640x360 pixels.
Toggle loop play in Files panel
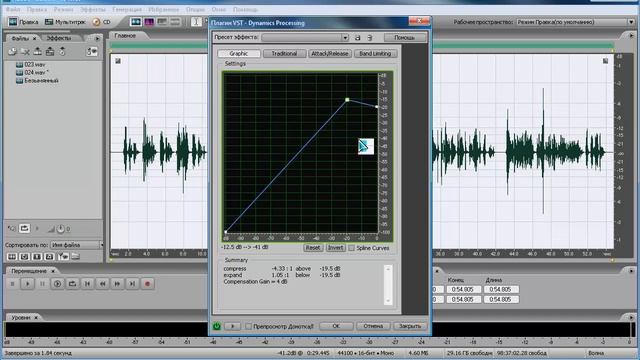click(x=24, y=229)
